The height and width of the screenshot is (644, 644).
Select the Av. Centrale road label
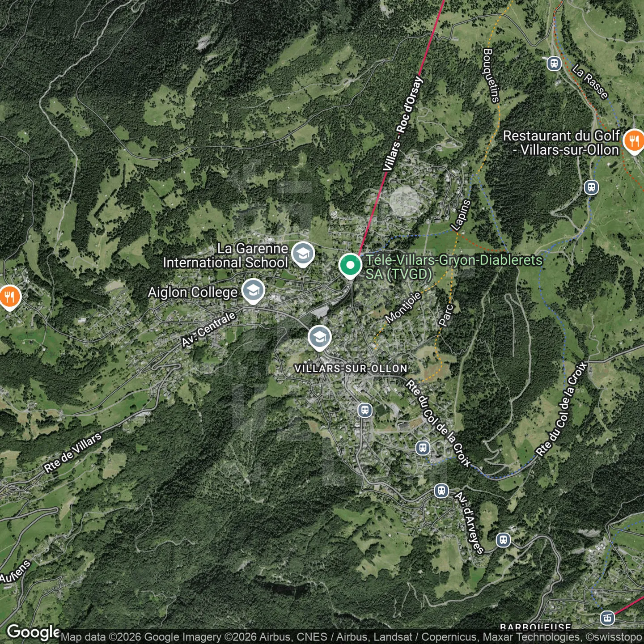(x=208, y=329)
